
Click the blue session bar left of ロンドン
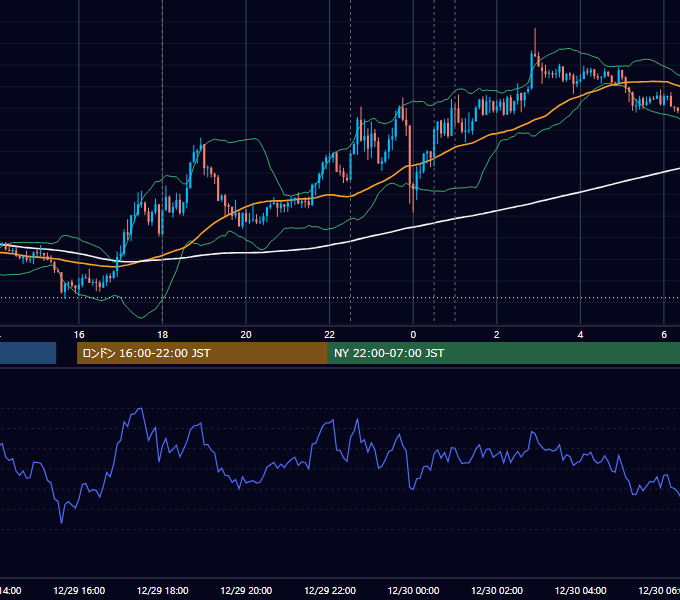pos(28,353)
